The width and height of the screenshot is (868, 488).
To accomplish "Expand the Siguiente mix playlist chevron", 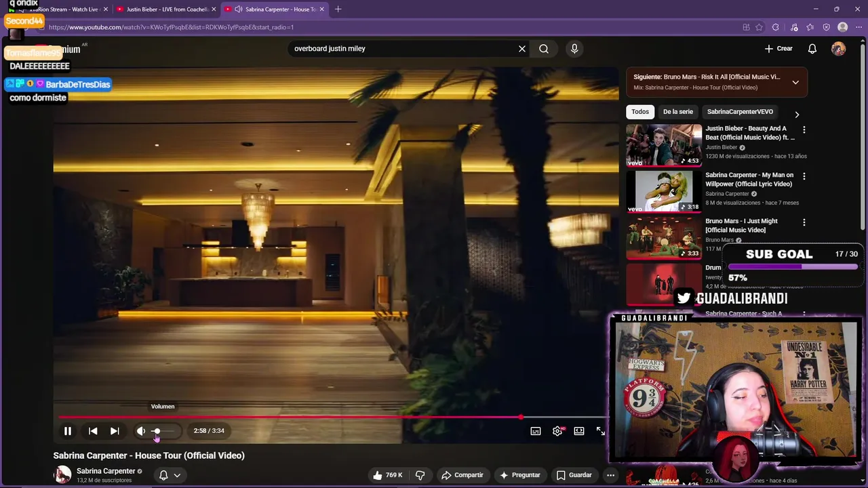I will 795,82.
